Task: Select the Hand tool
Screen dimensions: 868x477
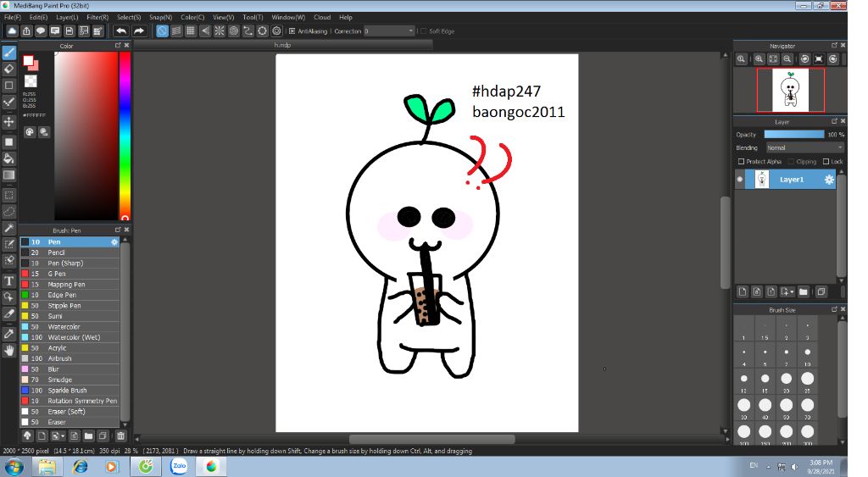Action: click(x=8, y=350)
